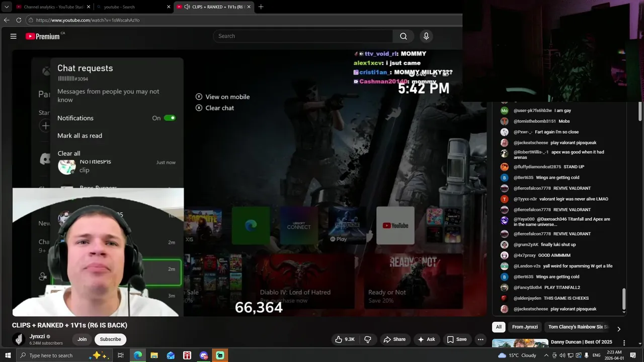
Task: Like the video showing 9.3K
Action: [345, 339]
